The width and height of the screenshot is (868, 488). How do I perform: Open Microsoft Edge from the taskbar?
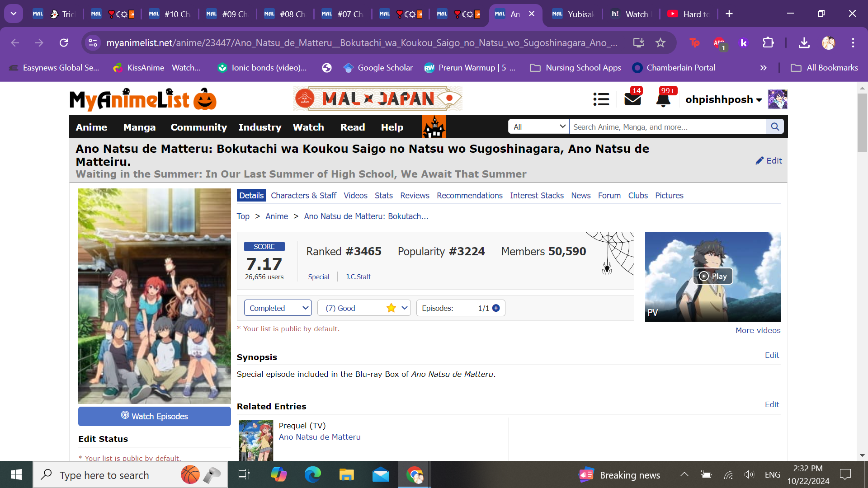(312, 474)
